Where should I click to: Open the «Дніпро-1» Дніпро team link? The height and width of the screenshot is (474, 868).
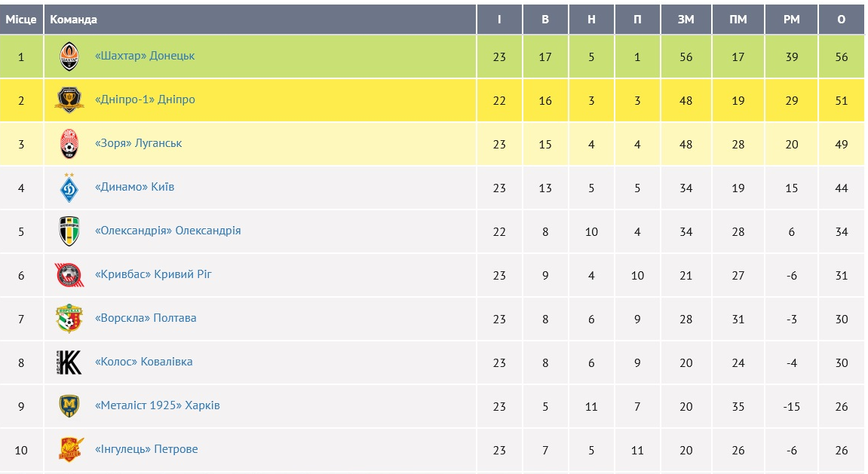145,99
